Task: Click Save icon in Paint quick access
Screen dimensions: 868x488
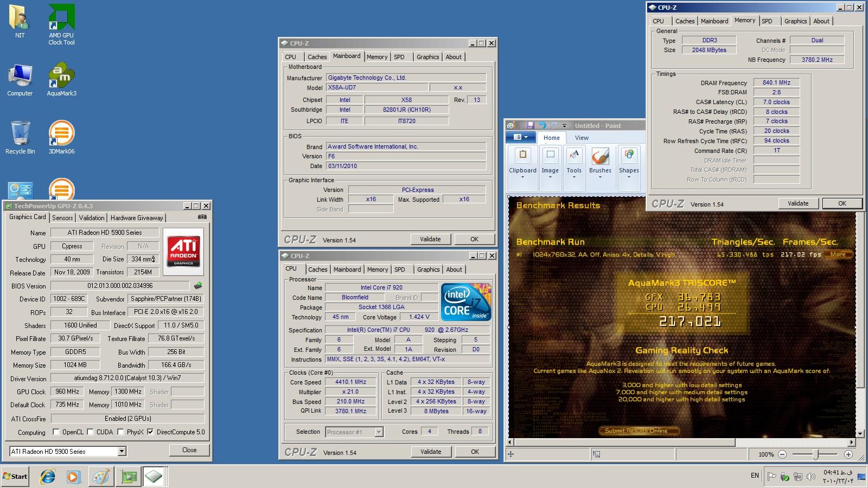Action: pos(530,125)
